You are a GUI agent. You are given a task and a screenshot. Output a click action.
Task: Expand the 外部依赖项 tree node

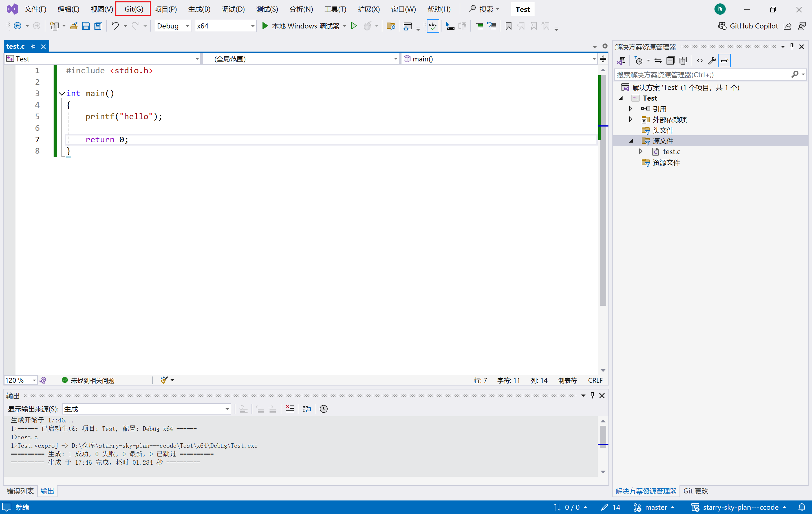631,119
